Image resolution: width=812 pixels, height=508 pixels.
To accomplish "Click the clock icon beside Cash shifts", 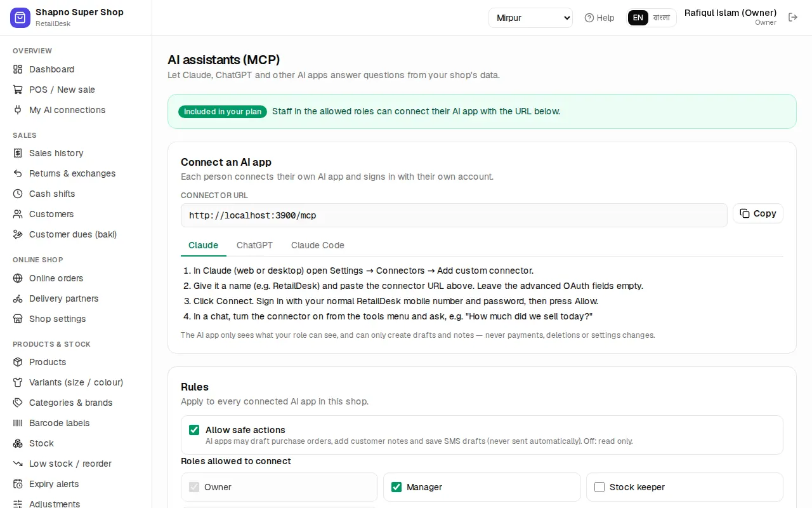I will click(18, 194).
